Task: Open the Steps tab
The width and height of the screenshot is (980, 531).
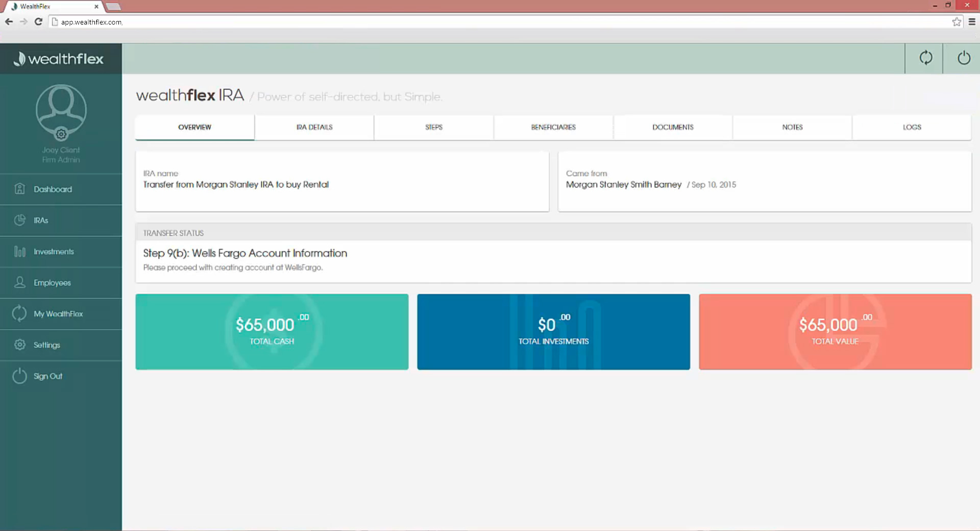Action: pos(433,127)
